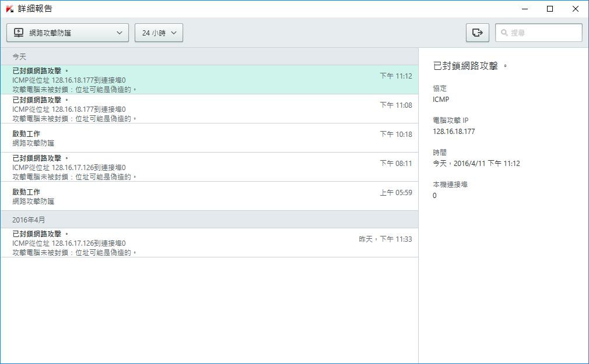Click the ICMP protocol value in details pane
This screenshot has width=589, height=364.
point(441,100)
